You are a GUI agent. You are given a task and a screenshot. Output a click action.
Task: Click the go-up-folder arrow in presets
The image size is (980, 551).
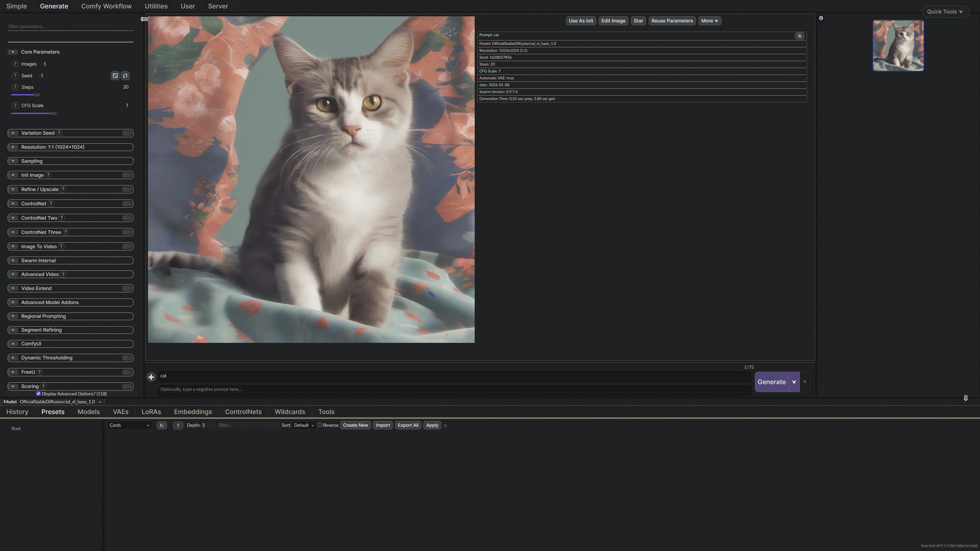(x=178, y=425)
